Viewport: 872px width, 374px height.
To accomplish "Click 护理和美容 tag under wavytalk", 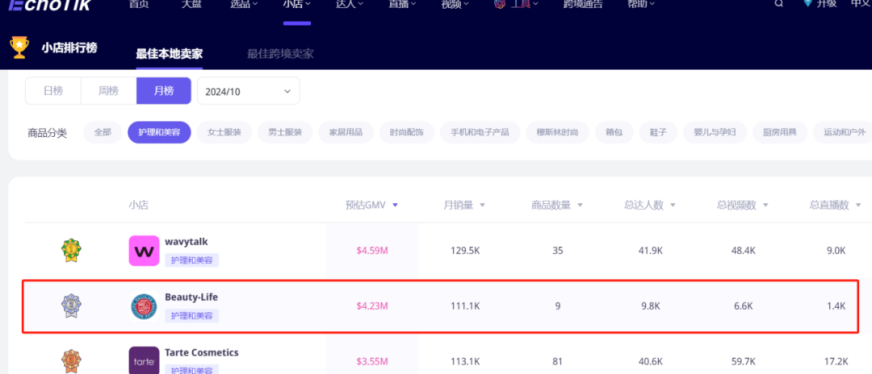I will pyautogui.click(x=192, y=260).
